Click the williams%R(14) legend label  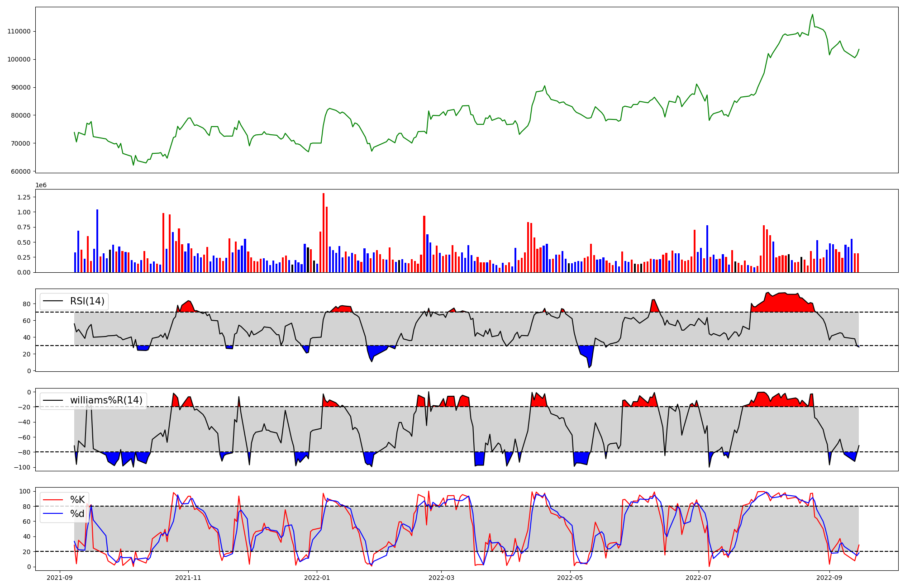pos(106,400)
